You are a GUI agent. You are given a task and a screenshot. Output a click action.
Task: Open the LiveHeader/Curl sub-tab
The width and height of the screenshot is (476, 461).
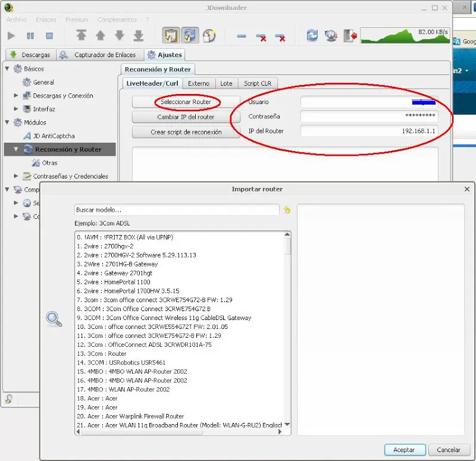[152, 83]
